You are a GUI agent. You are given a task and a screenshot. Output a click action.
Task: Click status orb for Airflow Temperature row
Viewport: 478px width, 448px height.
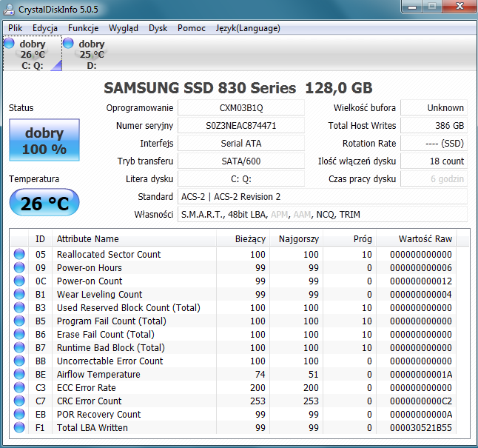(19, 374)
